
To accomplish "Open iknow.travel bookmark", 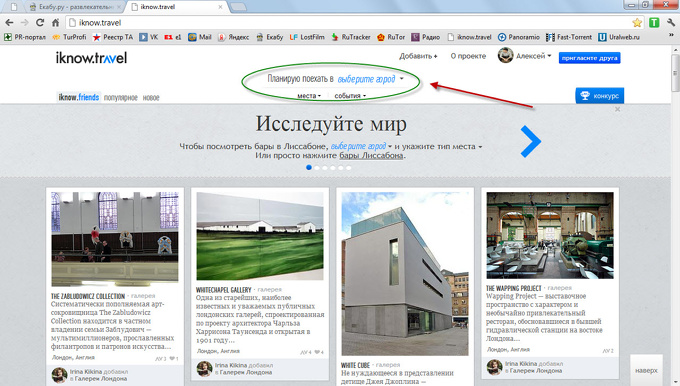I will (469, 37).
